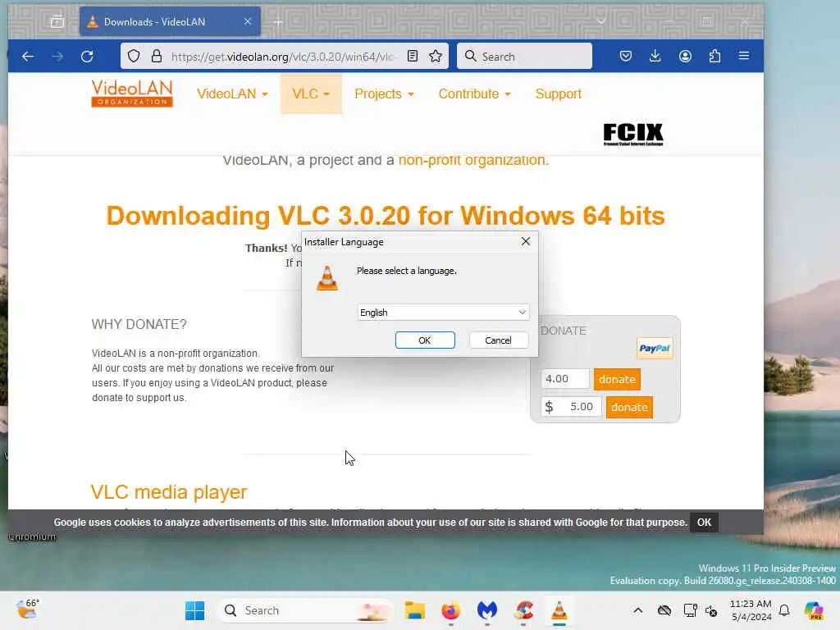Open the clock showing 11:23 AM

coord(751,610)
